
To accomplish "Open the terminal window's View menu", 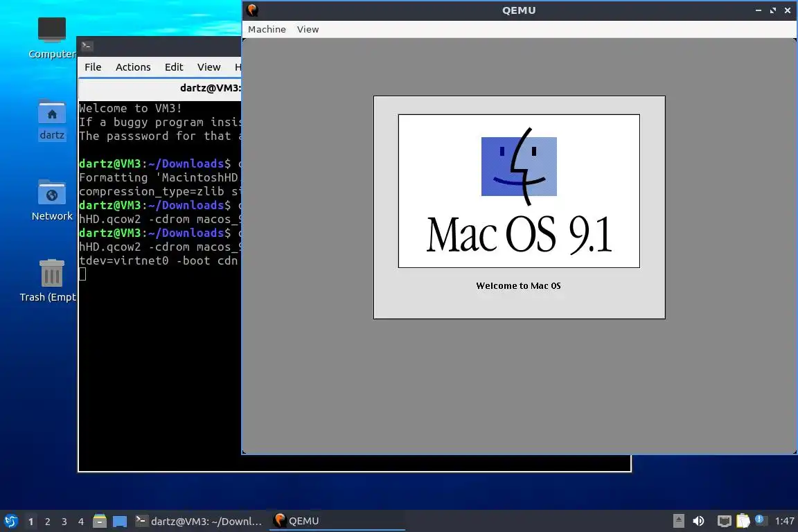I will [x=209, y=67].
